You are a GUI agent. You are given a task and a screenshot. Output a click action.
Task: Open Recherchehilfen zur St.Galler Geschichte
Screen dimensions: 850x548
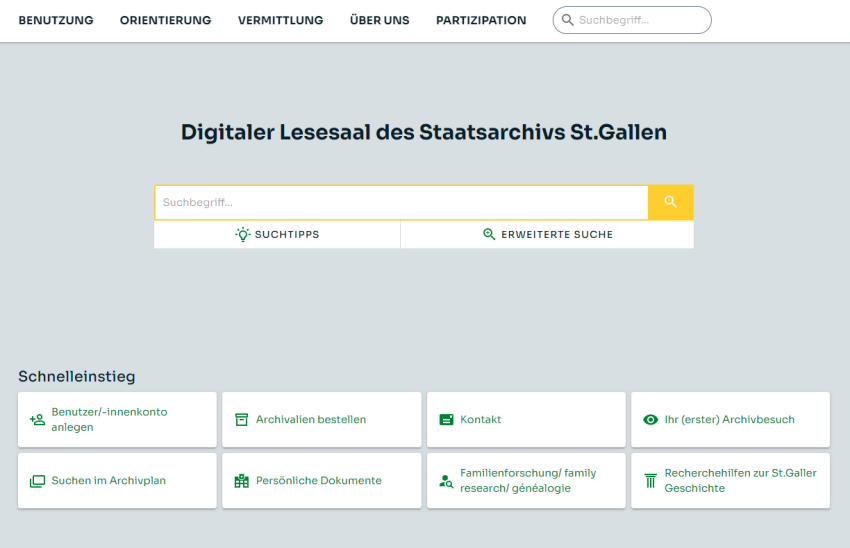pos(730,481)
